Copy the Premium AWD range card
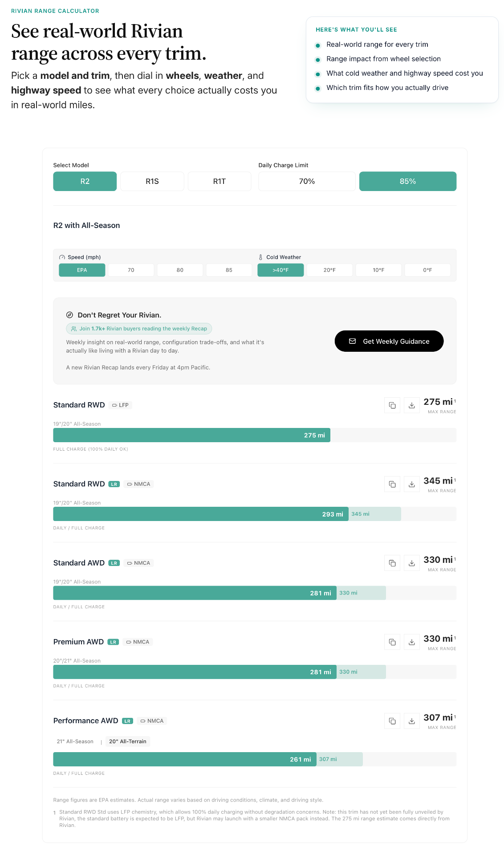Image resolution: width=504 pixels, height=855 pixels. click(x=392, y=642)
